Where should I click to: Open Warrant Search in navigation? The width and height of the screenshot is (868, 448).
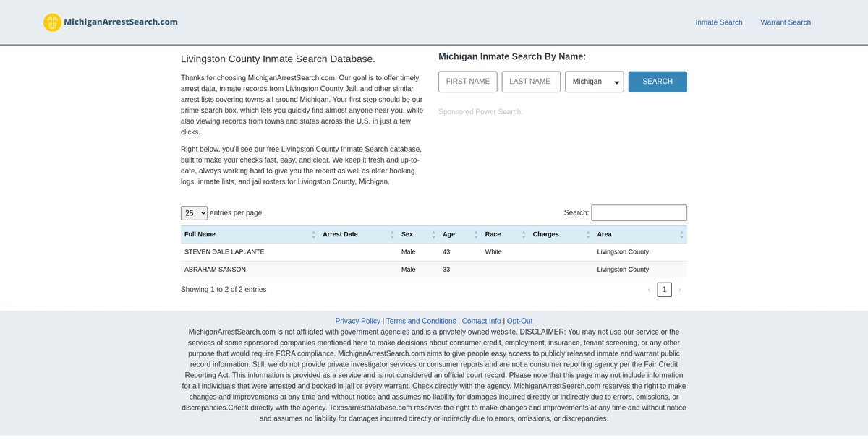point(785,22)
